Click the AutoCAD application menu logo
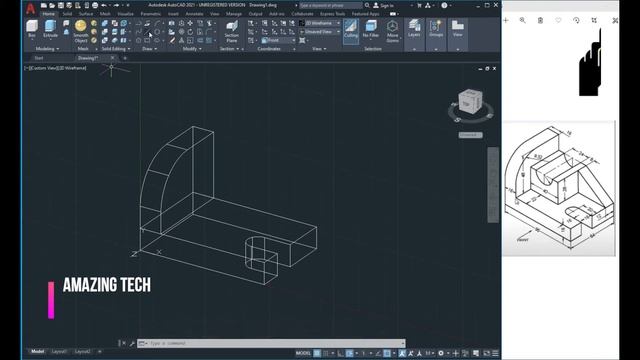Image resolution: width=640 pixels, height=360 pixels. click(31, 8)
